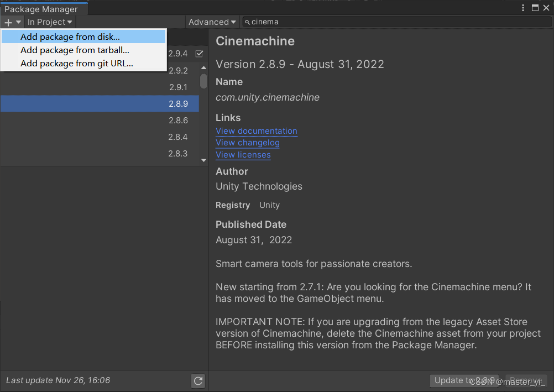The height and width of the screenshot is (392, 554).
Task: Select version 2.8.4 in the list
Action: (x=100, y=137)
